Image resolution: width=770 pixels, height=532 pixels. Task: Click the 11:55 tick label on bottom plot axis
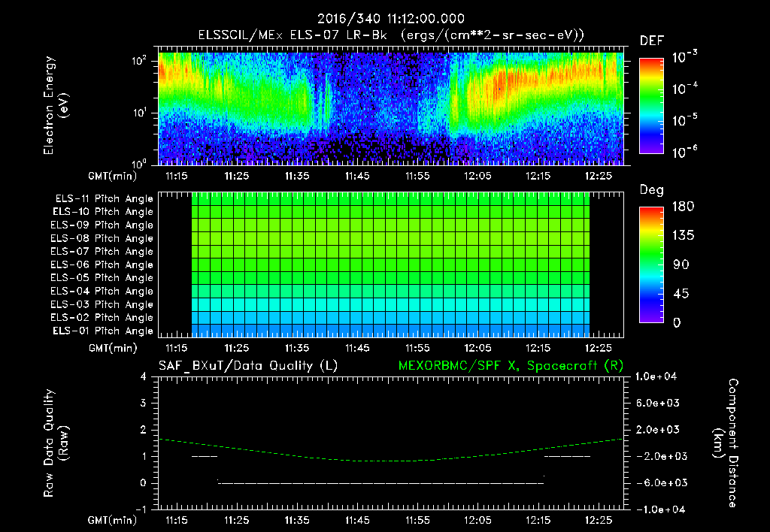pyautogui.click(x=417, y=520)
